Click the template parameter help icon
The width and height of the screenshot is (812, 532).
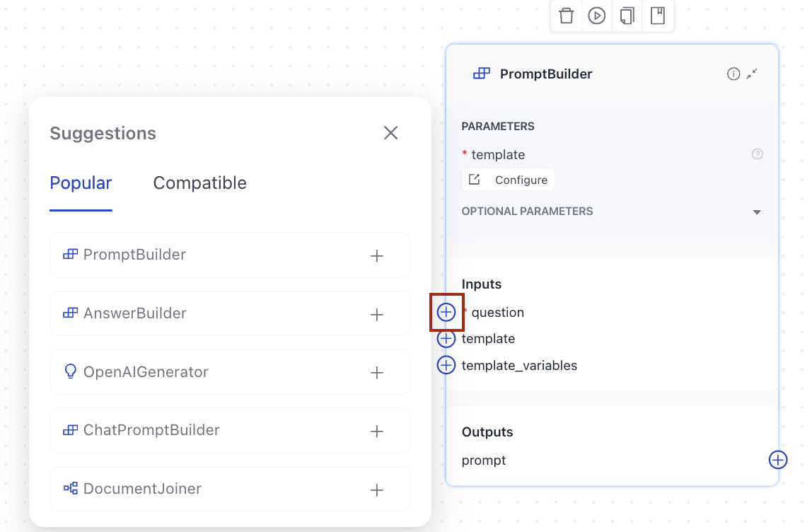coord(758,154)
